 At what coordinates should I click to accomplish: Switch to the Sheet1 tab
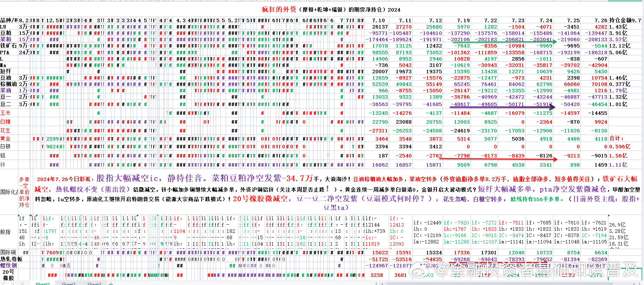pos(43,283)
